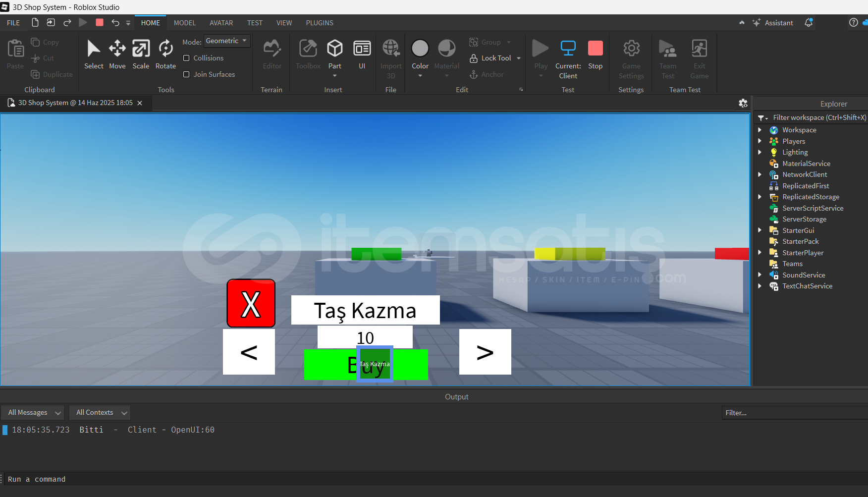Viewport: 868px width, 497px height.
Task: Click the new file icon in quick access bar
Action: pos(35,22)
